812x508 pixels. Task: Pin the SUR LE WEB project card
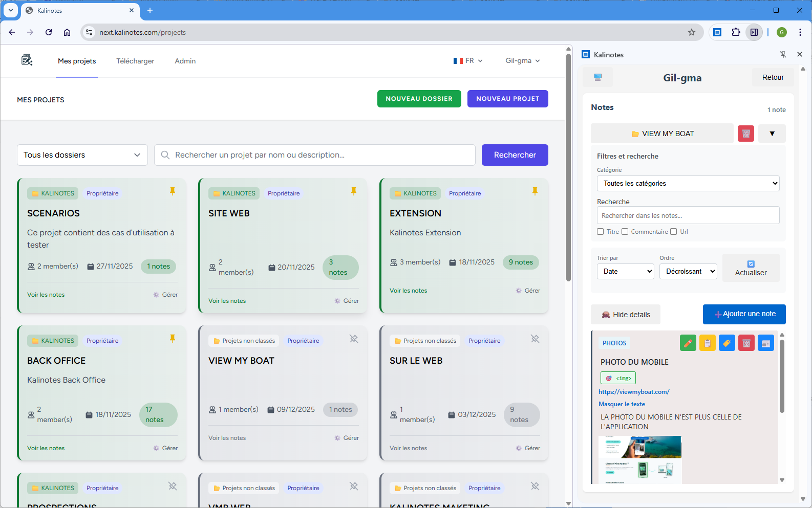[535, 339]
